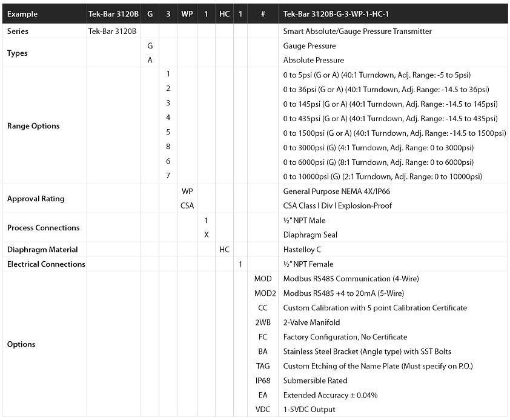The width and height of the screenshot is (510, 420).
Task: Click the "Range Options" row label
Action: coord(33,126)
